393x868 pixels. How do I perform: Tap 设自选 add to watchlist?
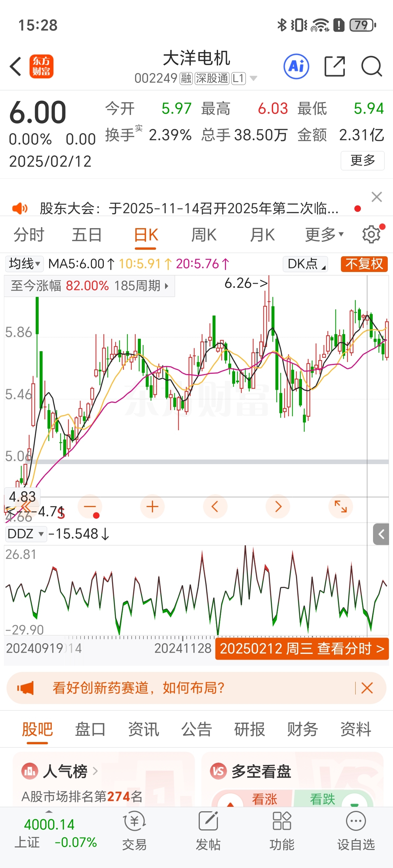[356, 830]
